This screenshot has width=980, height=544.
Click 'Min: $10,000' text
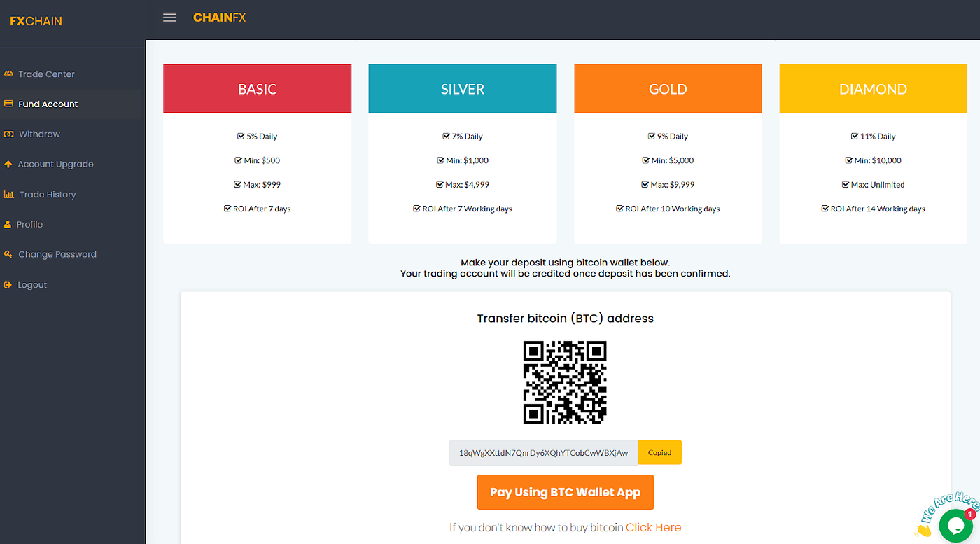878,160
